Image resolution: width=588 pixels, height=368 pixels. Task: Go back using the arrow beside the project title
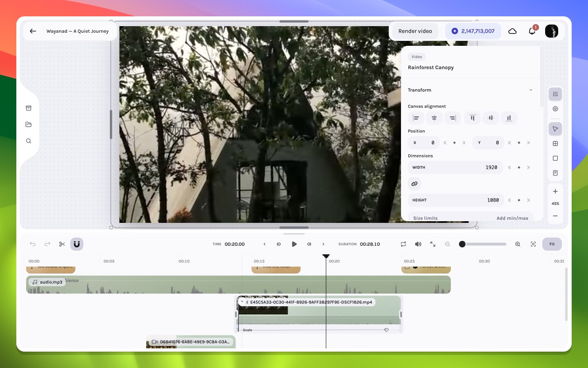pyautogui.click(x=33, y=31)
